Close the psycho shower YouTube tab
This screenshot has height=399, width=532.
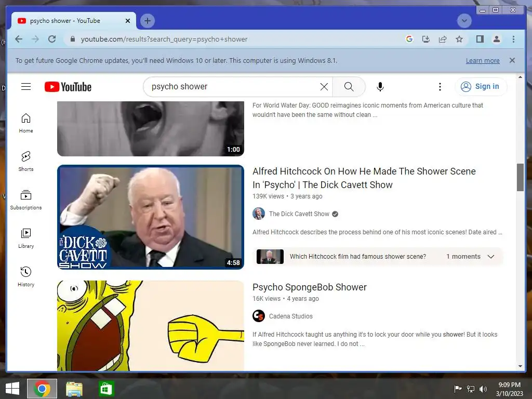[x=128, y=21]
